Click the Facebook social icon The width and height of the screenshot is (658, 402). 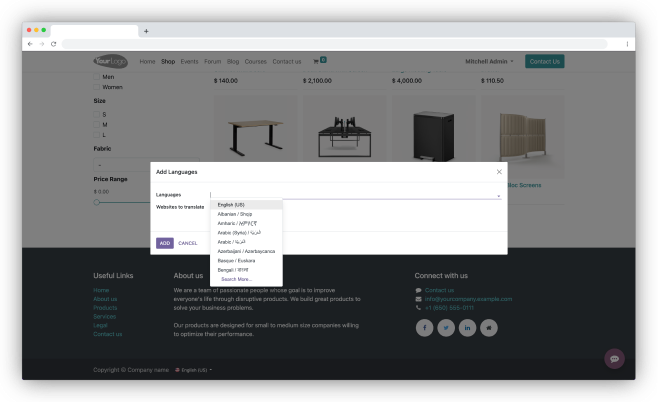click(x=424, y=327)
